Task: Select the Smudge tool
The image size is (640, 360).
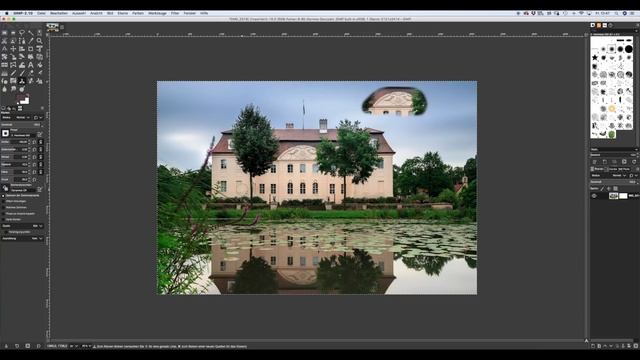Action: (x=13, y=89)
